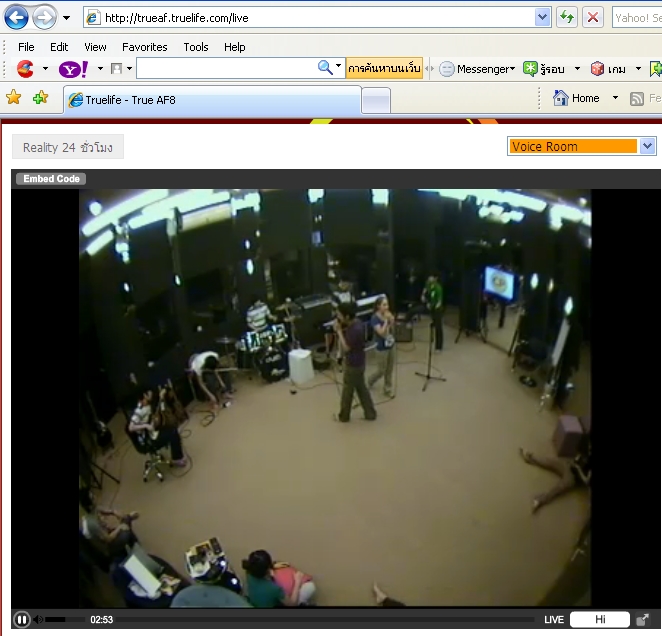
Task: Open the Voice Room camera dropdown
Action: pyautogui.click(x=581, y=146)
